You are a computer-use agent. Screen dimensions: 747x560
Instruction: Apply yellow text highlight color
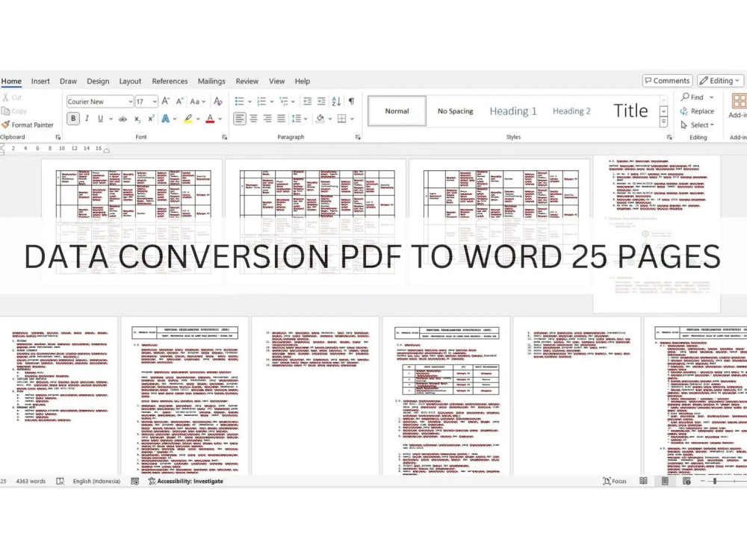188,119
